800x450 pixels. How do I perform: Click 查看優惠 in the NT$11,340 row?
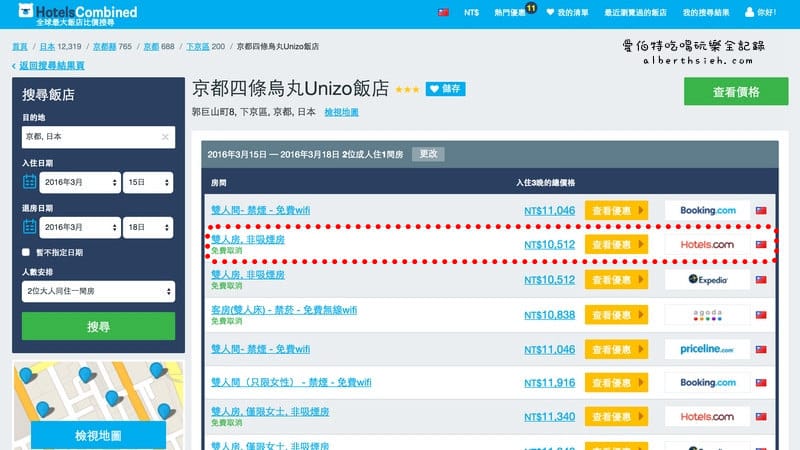[x=616, y=417]
